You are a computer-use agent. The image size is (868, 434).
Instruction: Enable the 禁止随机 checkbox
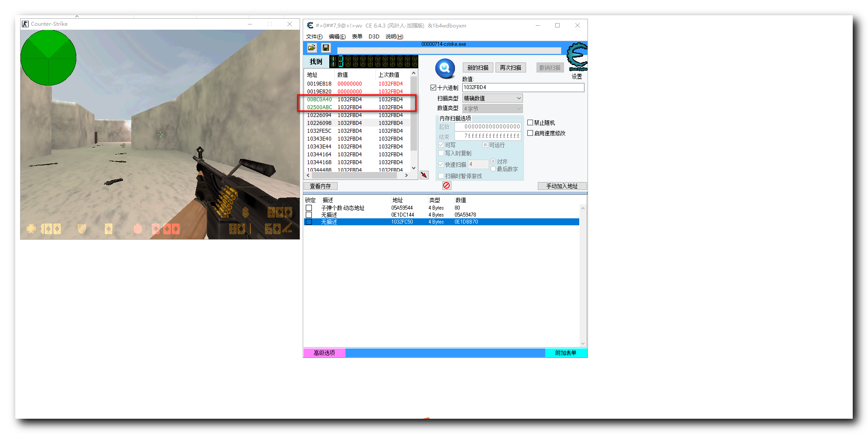pos(530,123)
